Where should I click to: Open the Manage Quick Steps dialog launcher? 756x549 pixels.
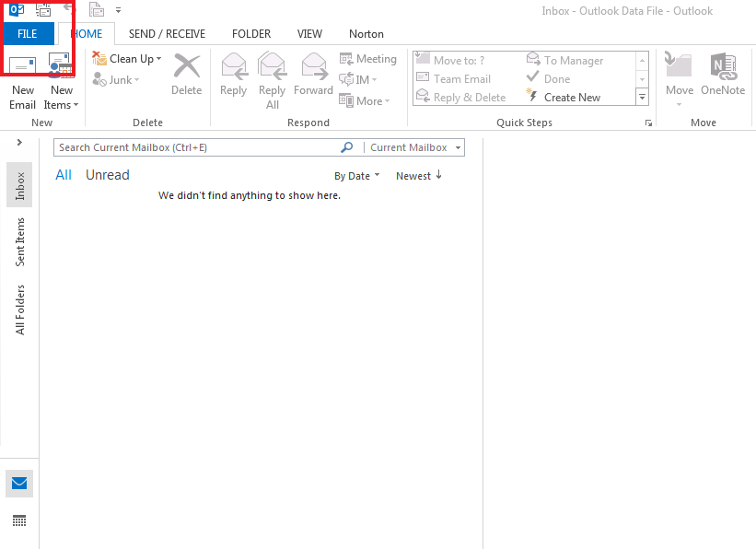[648, 123]
